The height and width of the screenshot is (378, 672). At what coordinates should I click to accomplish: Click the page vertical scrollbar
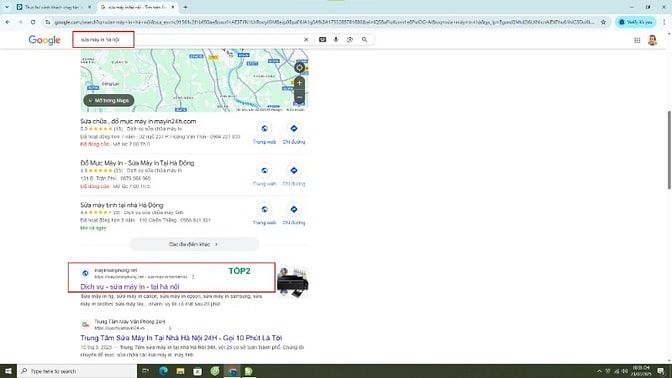669,150
